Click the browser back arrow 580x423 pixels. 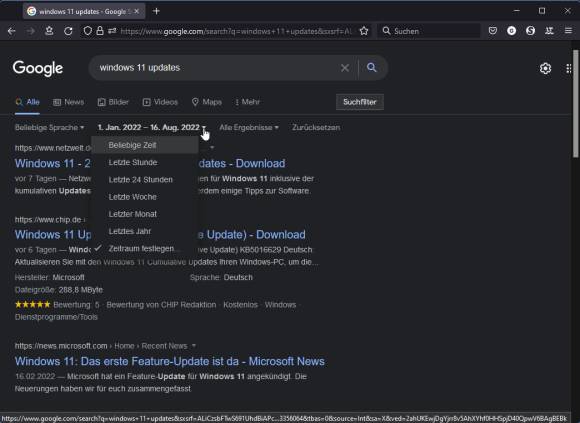pyautogui.click(x=11, y=31)
